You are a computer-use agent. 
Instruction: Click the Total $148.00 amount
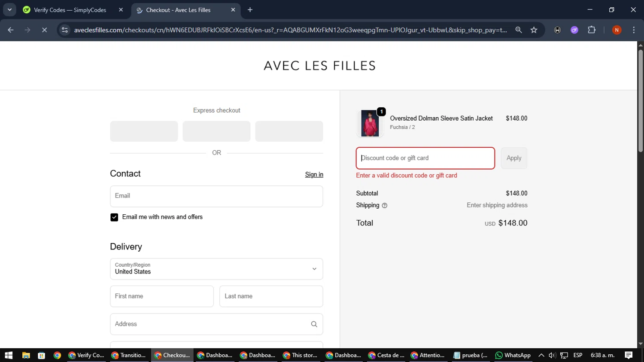point(513,223)
